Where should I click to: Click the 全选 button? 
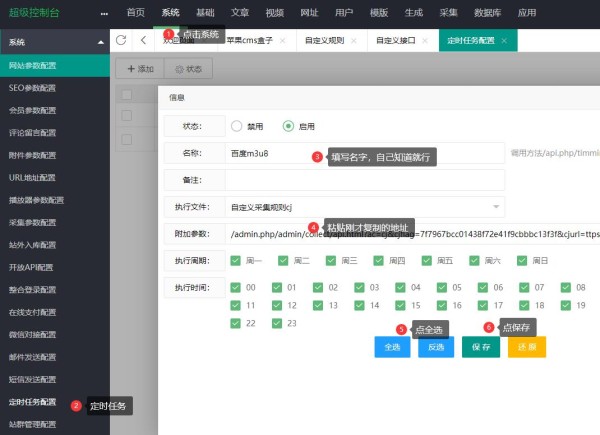[392, 347]
